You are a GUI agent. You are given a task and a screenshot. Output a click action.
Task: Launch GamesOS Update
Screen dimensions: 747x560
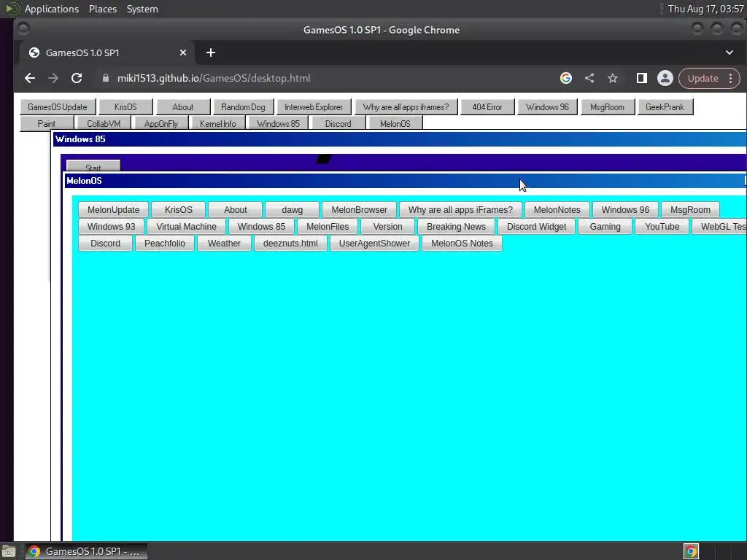pos(58,106)
